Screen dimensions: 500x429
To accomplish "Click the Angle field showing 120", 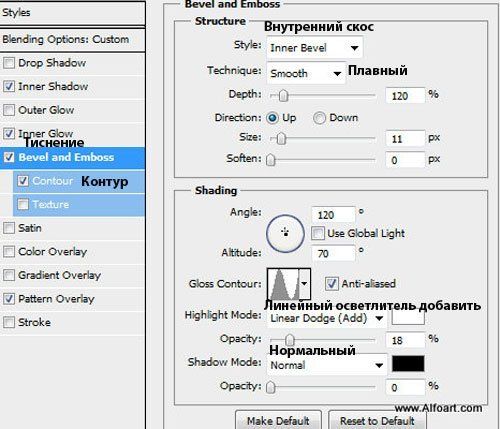I will (x=333, y=215).
